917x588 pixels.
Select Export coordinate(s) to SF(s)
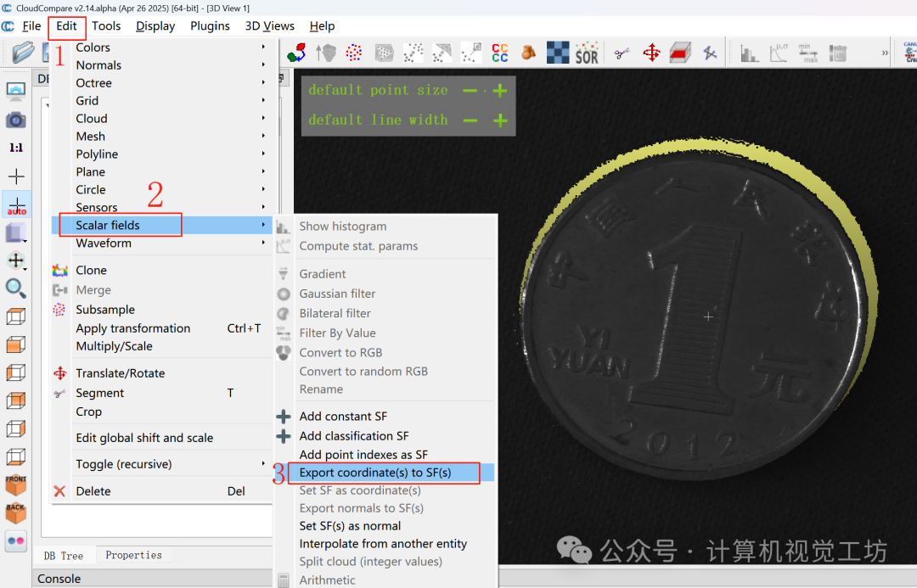[x=385, y=473]
